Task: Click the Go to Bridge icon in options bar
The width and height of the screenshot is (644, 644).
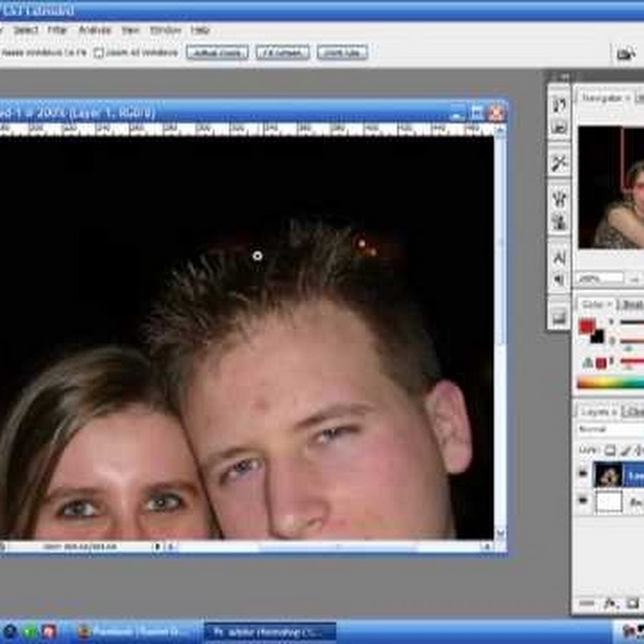Action: 625,54
